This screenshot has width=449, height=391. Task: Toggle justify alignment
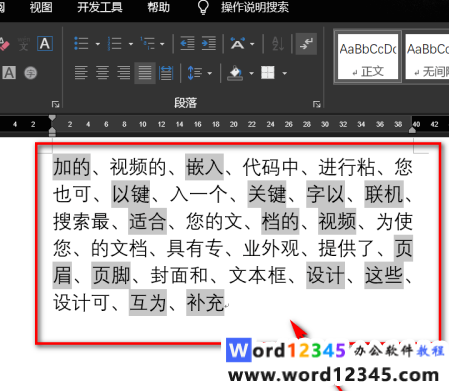point(145,73)
